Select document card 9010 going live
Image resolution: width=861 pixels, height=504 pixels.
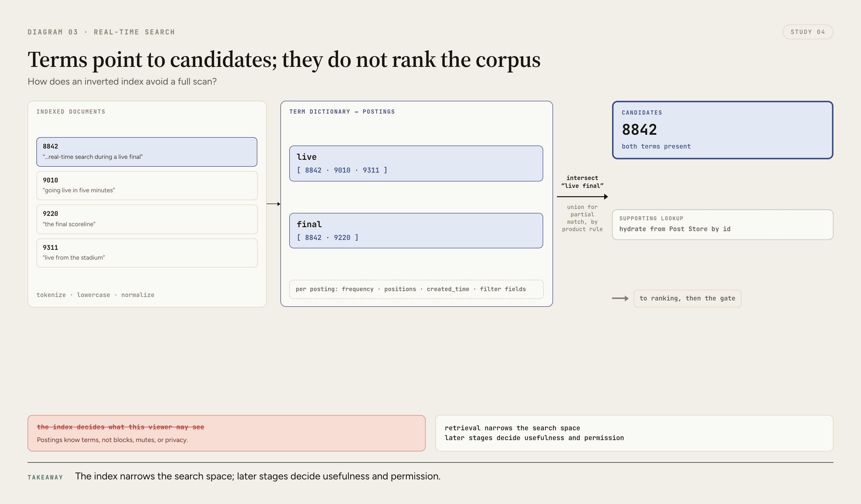coord(147,186)
